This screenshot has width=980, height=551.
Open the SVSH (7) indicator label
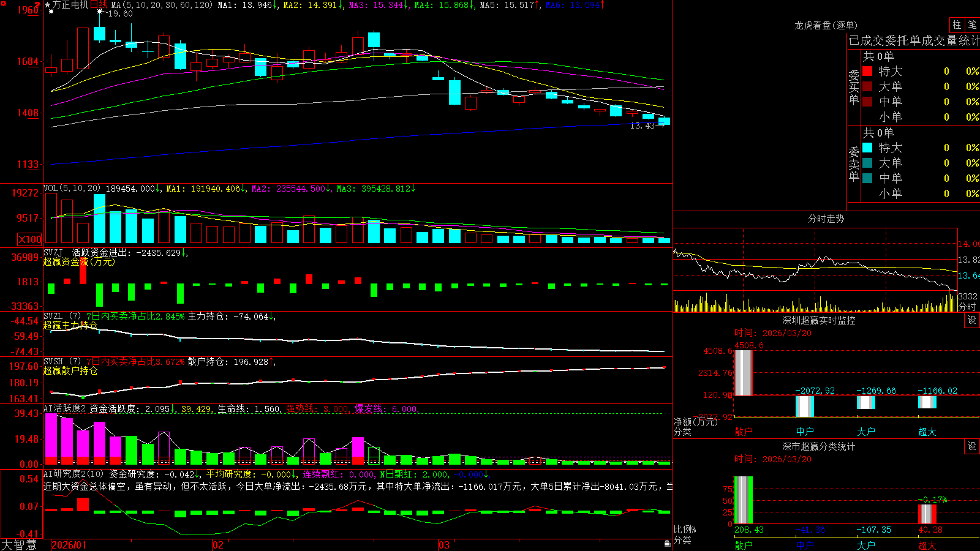click(x=62, y=362)
